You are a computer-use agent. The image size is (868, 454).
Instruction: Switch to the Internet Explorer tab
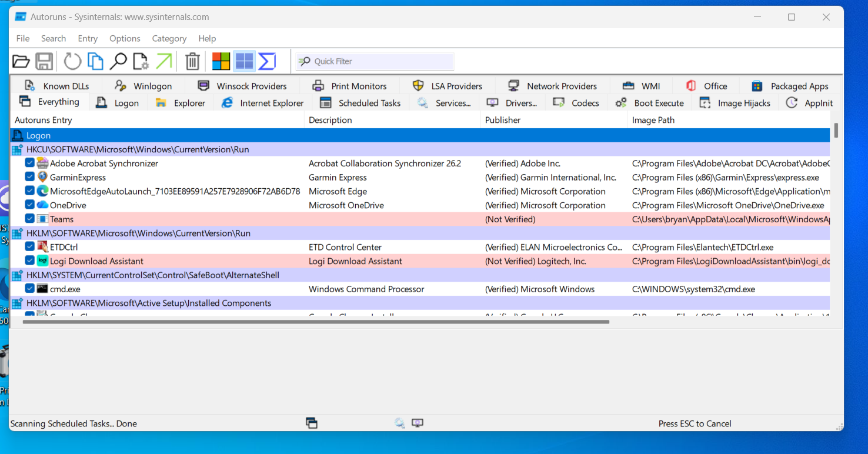[x=262, y=103]
